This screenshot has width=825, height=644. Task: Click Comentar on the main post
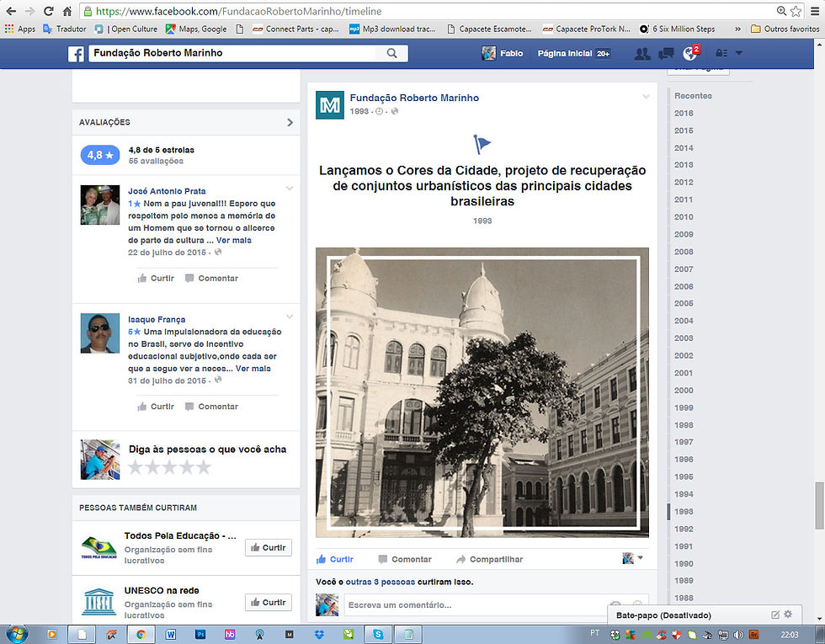(405, 559)
